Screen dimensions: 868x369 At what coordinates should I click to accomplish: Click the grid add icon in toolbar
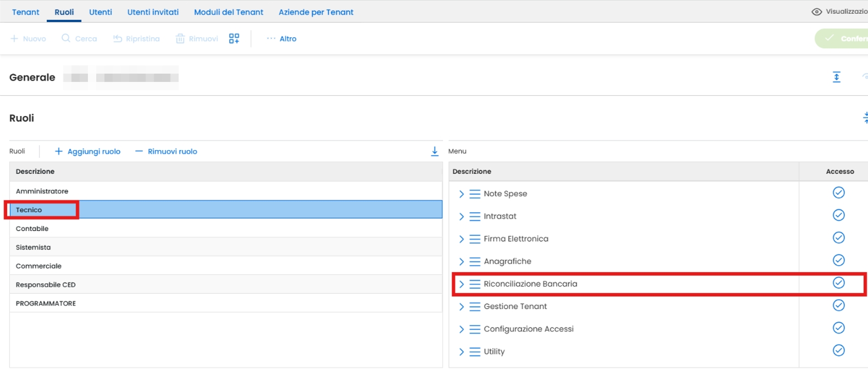[x=234, y=38]
